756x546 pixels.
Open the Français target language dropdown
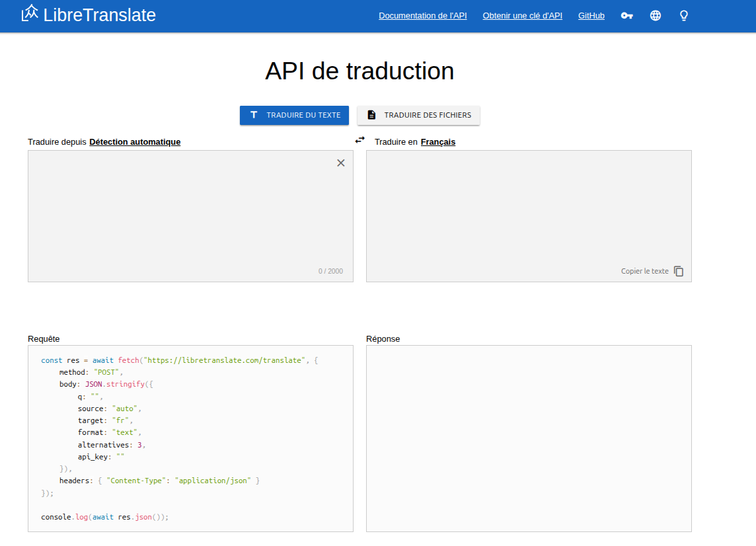coord(437,142)
